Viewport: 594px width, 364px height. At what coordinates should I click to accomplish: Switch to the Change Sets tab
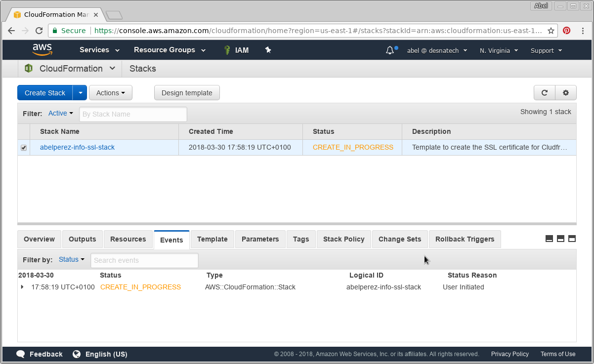coord(400,239)
